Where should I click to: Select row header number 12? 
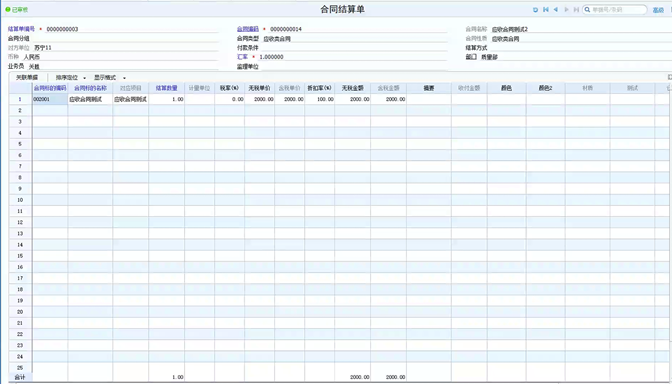pos(20,222)
